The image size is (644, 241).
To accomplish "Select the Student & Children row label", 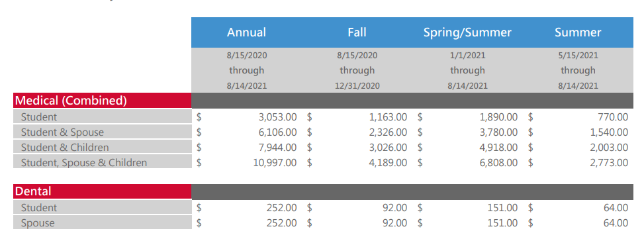I will pyautogui.click(x=65, y=148).
